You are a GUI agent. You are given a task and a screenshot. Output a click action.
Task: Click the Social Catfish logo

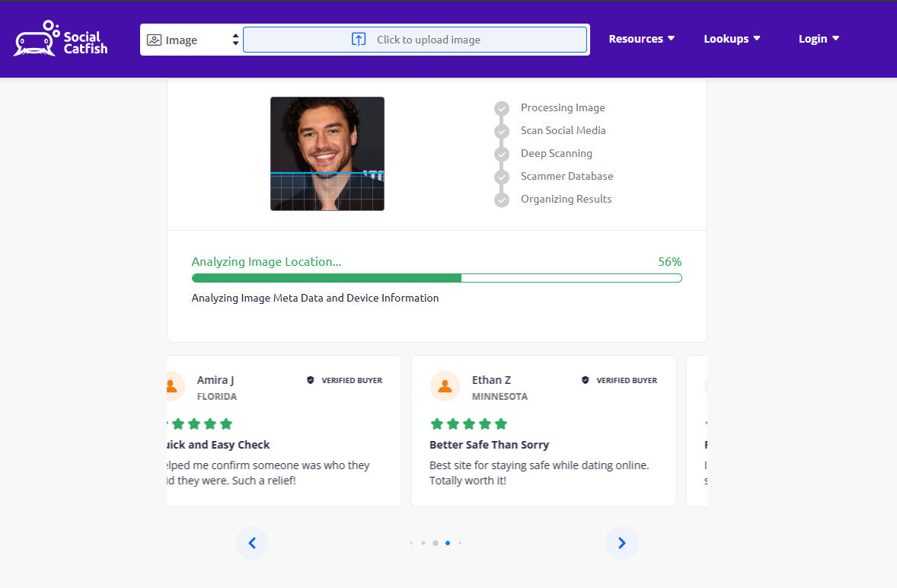61,39
